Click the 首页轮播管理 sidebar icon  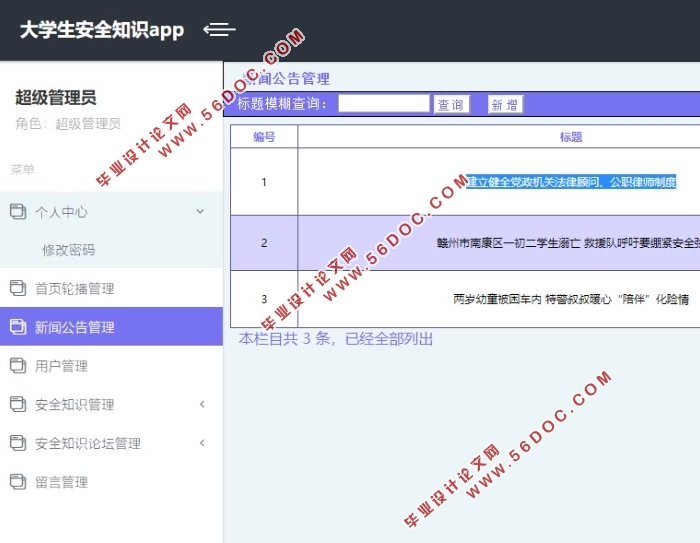point(17,288)
